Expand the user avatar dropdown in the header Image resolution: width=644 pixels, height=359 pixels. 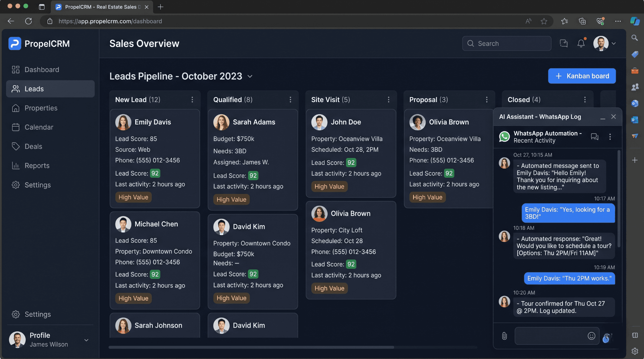coord(614,43)
